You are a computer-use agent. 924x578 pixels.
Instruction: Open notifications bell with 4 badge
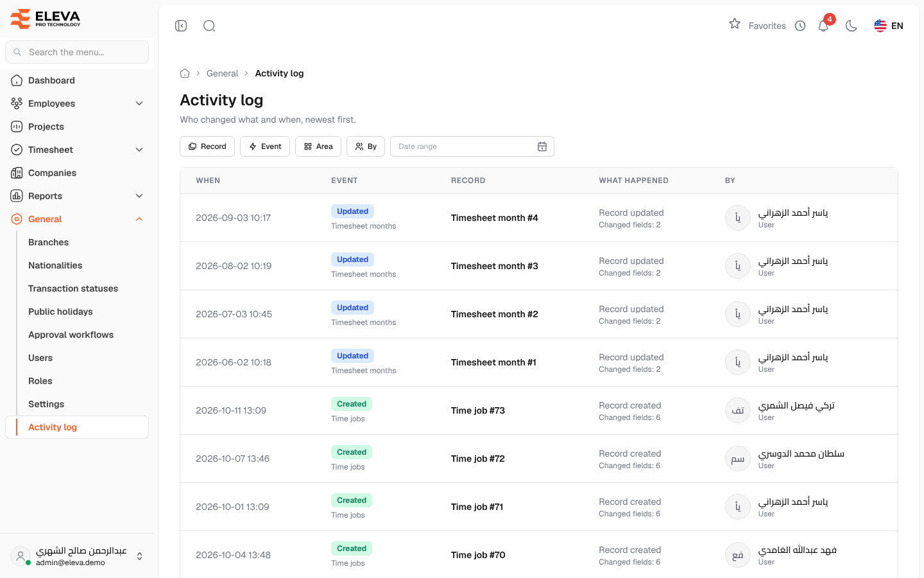point(824,25)
